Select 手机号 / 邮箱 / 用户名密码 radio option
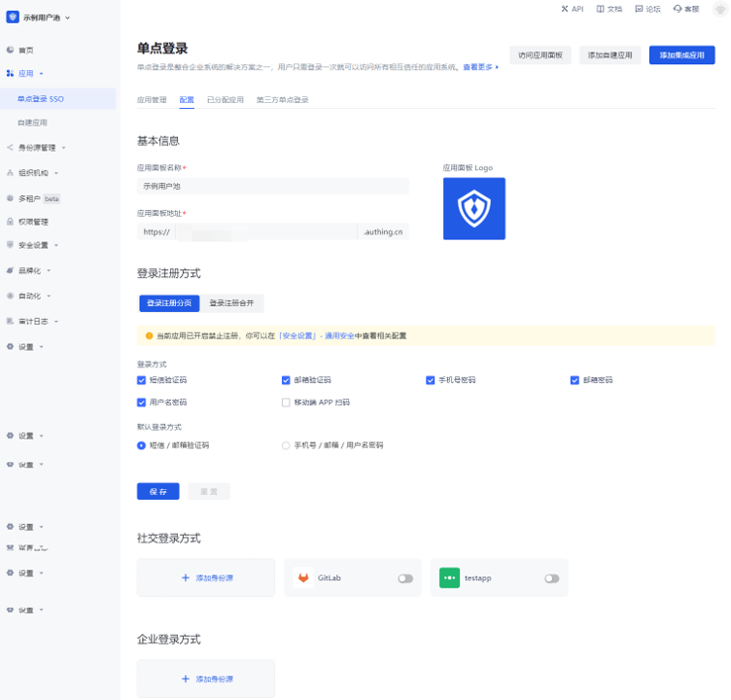The width and height of the screenshot is (731, 700). pyautogui.click(x=286, y=445)
